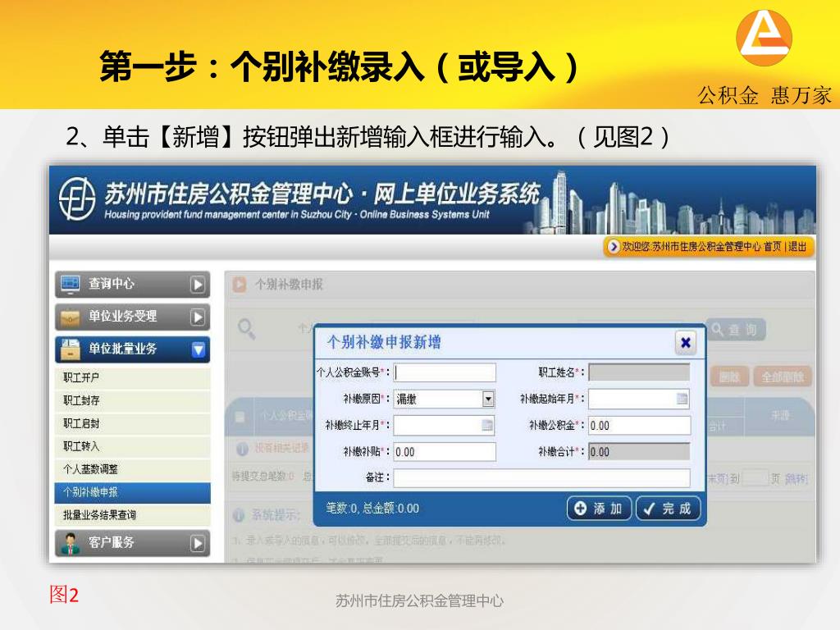The image size is (840, 630).
Task: Close the 个别补缴申报新增 dialog with X
Action: (685, 343)
